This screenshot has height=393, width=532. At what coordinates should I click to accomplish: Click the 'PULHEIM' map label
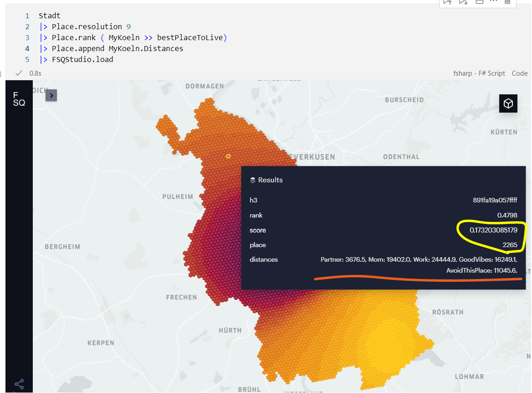click(x=178, y=196)
